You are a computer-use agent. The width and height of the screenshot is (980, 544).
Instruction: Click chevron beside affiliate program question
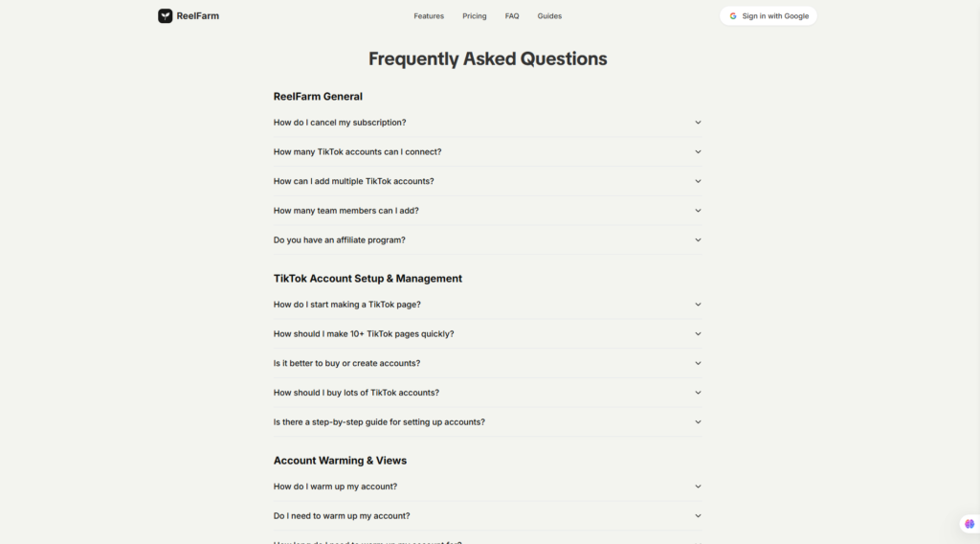click(698, 240)
